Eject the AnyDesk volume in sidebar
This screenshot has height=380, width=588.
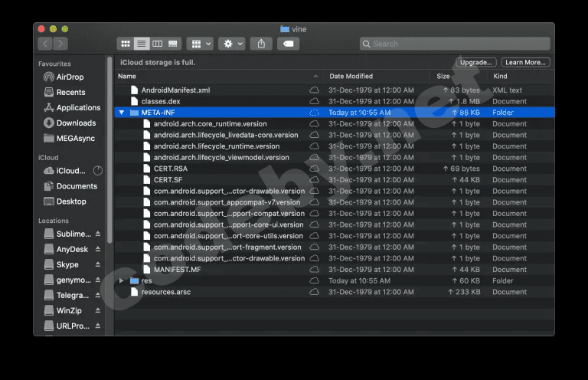click(x=98, y=249)
